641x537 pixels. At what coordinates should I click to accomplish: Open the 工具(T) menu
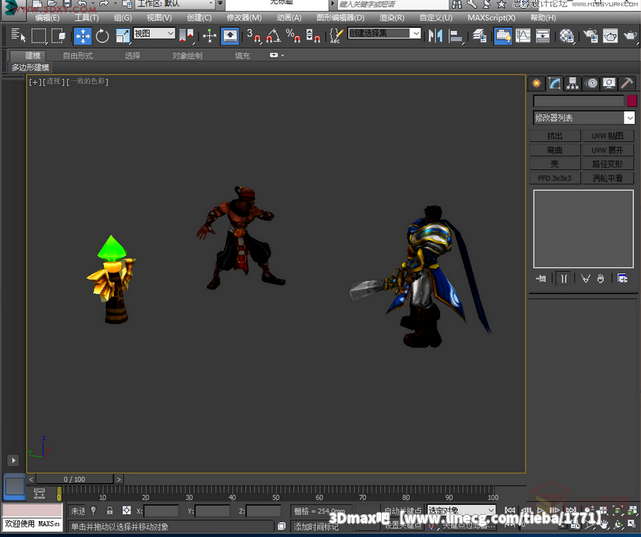87,18
